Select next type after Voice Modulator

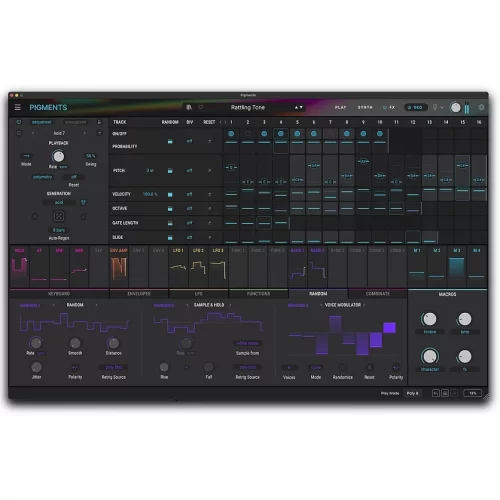click(364, 305)
